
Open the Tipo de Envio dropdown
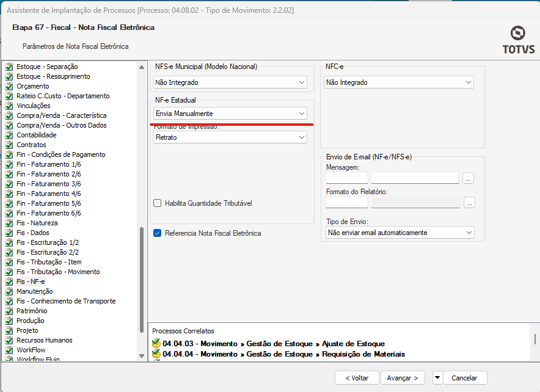tap(400, 233)
